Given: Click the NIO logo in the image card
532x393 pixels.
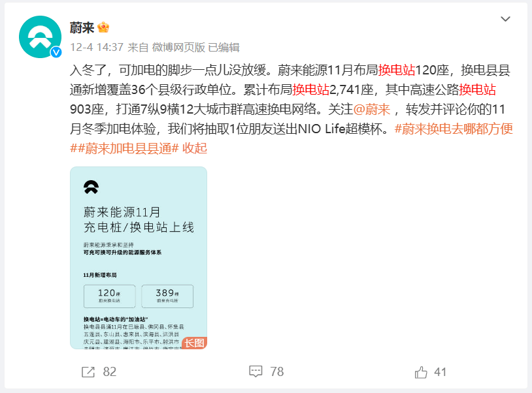Looking at the screenshot, I should pos(91,187).
